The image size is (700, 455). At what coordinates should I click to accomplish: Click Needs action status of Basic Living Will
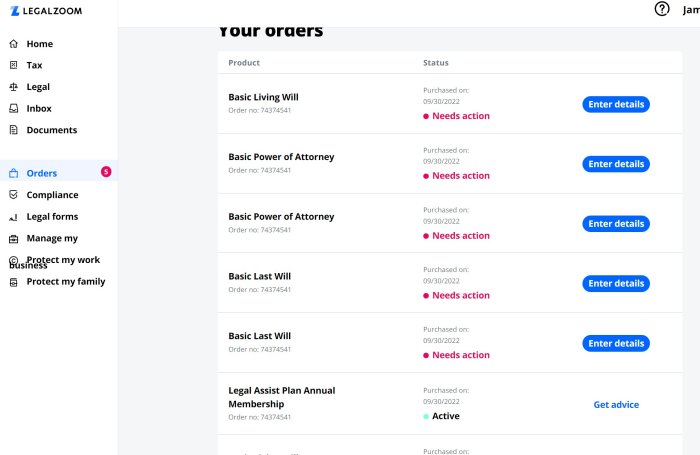pyautogui.click(x=456, y=116)
